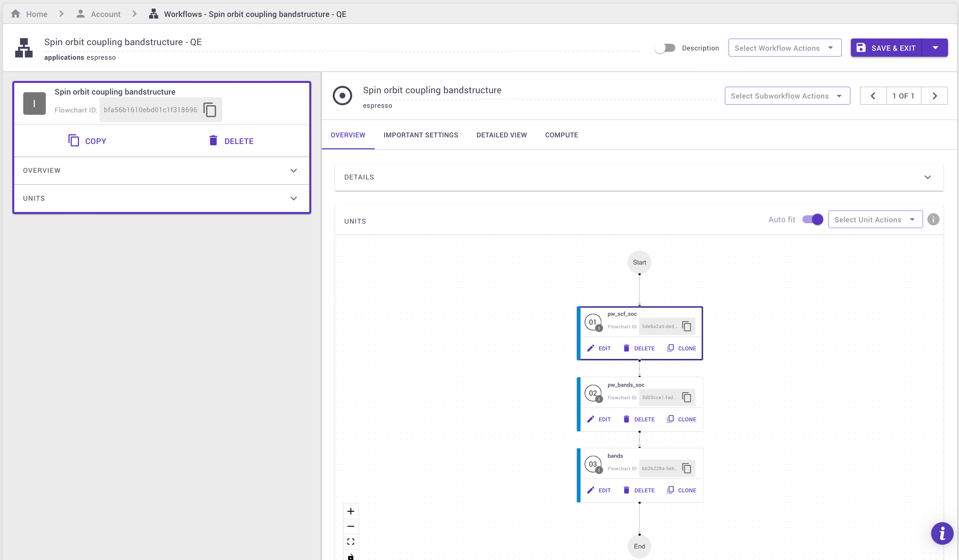Click the End node in flowchart
The width and height of the screenshot is (959, 560).
639,546
